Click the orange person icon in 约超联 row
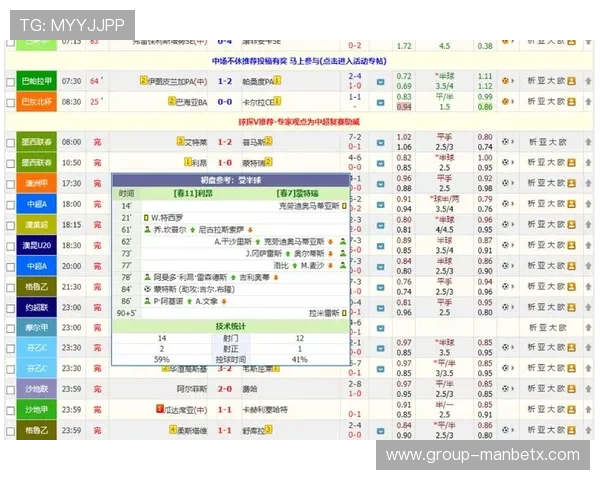Image resolution: width=600 pixels, height=480 pixels. 571,307
